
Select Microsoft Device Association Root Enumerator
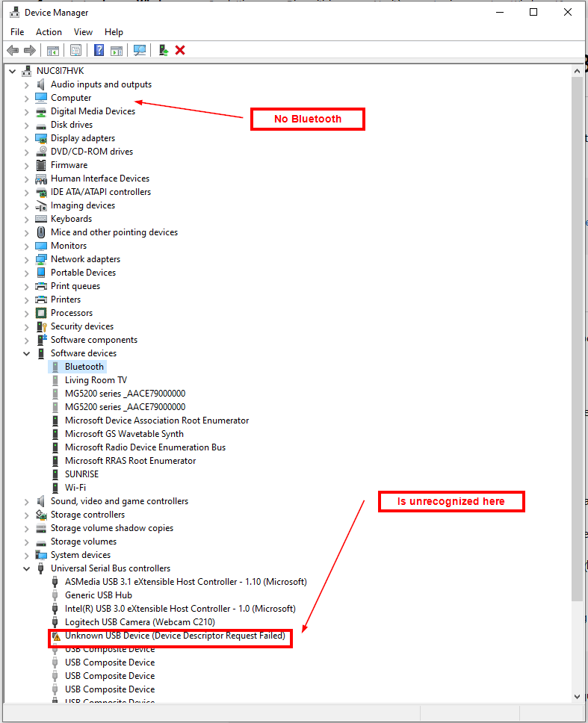click(x=157, y=421)
